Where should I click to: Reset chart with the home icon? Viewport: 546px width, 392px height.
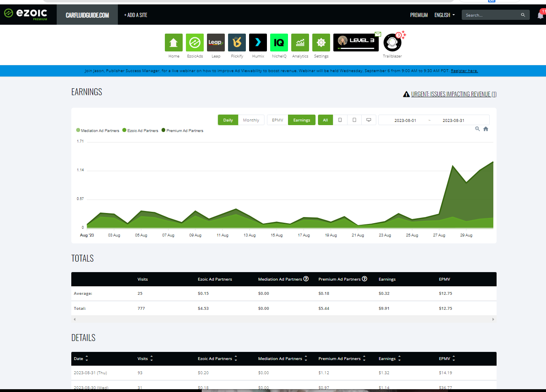[486, 129]
